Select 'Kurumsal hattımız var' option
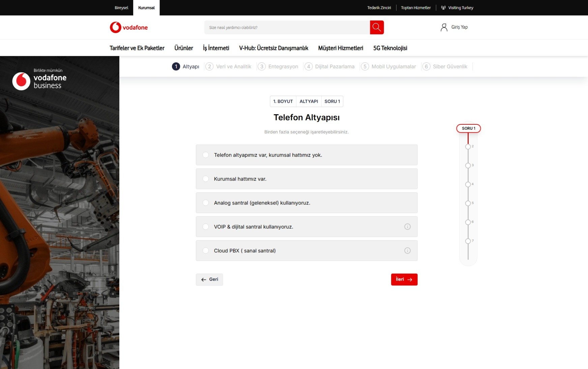The height and width of the screenshot is (369, 588). pos(206,179)
